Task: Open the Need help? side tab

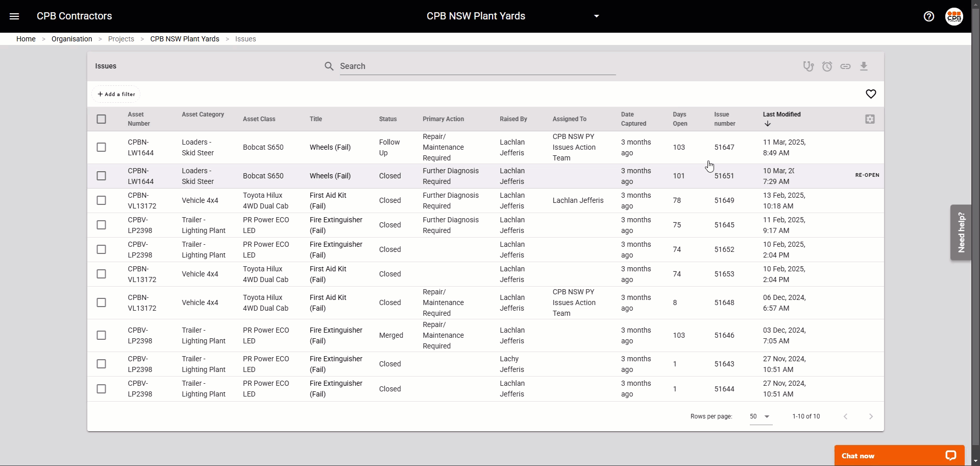Action: pyautogui.click(x=961, y=232)
